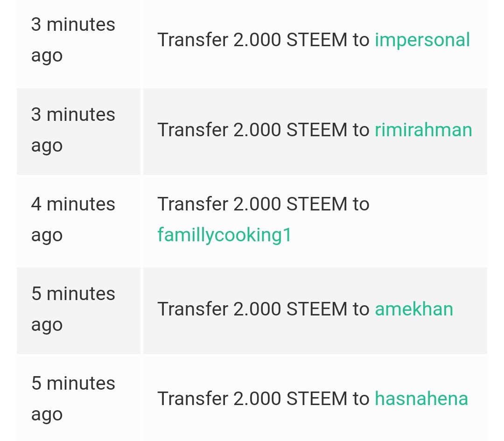Select the second 3 minutes ago timestamp cell
This screenshot has width=504, height=441.
pyautogui.click(x=78, y=132)
